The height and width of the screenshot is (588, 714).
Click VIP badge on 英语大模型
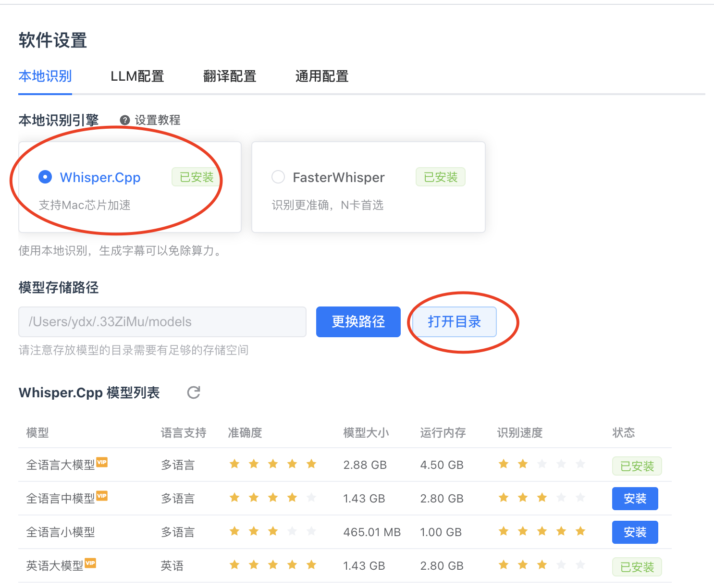click(x=90, y=563)
